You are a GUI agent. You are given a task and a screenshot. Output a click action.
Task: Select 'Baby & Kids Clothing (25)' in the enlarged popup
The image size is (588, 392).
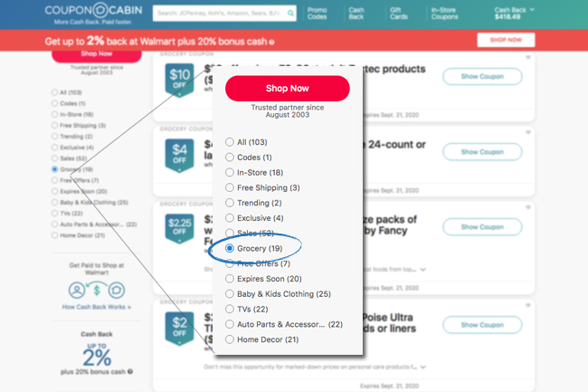[230, 293]
